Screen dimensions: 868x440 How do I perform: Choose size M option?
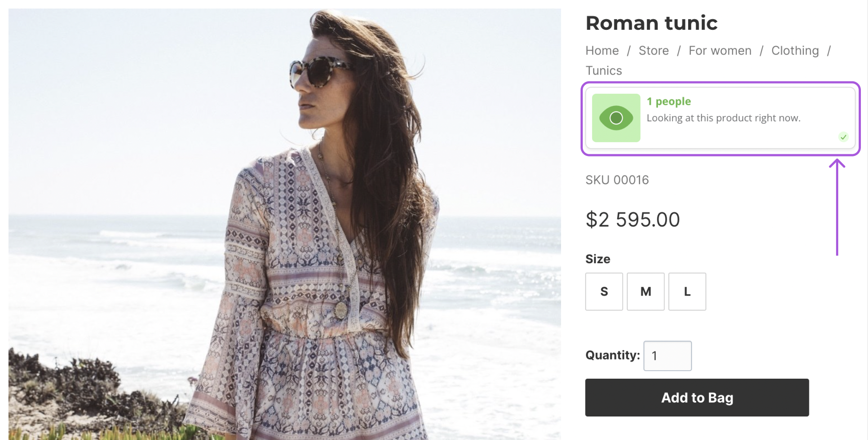click(x=645, y=292)
